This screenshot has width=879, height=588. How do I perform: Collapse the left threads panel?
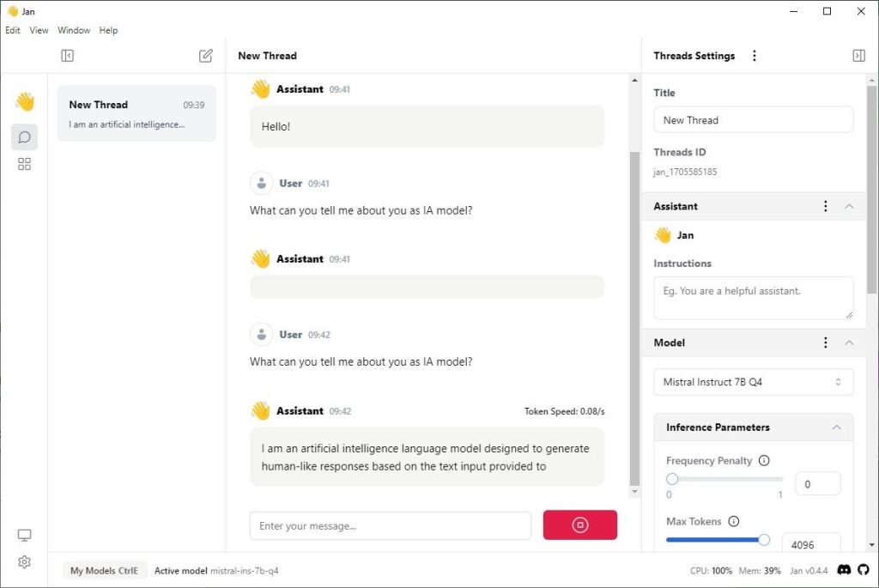tap(68, 56)
